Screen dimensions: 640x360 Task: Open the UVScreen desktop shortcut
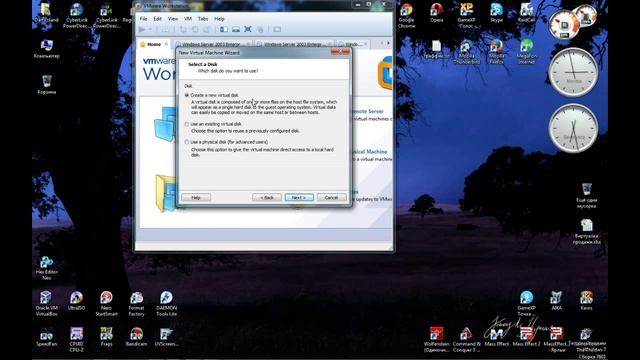click(x=166, y=337)
